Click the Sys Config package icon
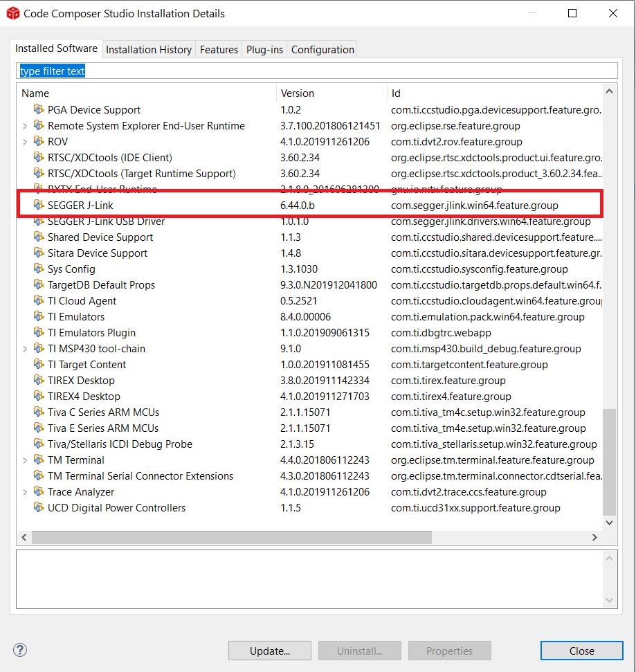Screen dimensions: 636x672 [39, 269]
